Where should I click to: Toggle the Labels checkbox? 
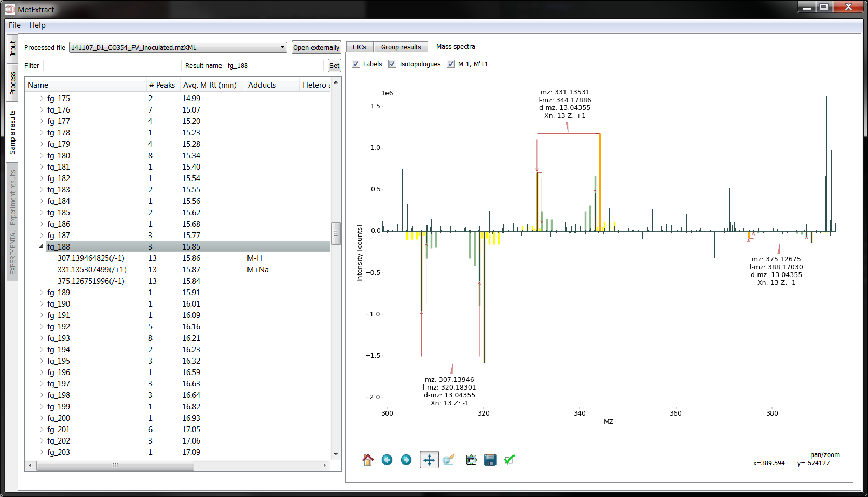click(x=356, y=64)
